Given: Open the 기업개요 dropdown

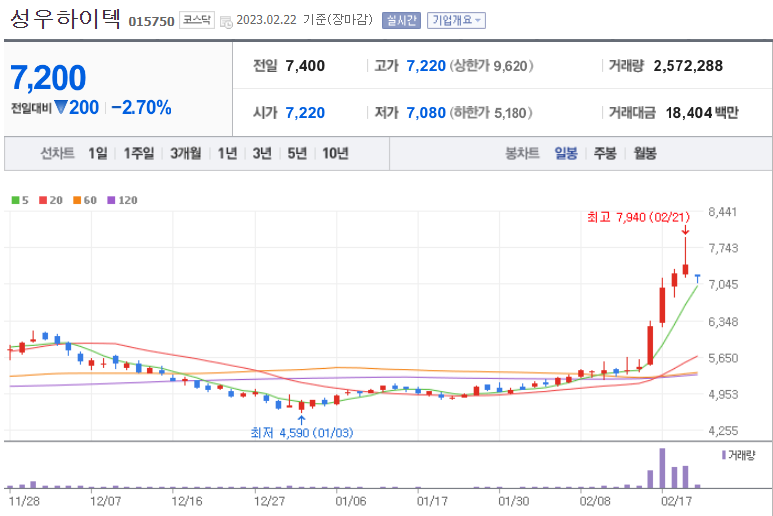Looking at the screenshot, I should [x=456, y=20].
